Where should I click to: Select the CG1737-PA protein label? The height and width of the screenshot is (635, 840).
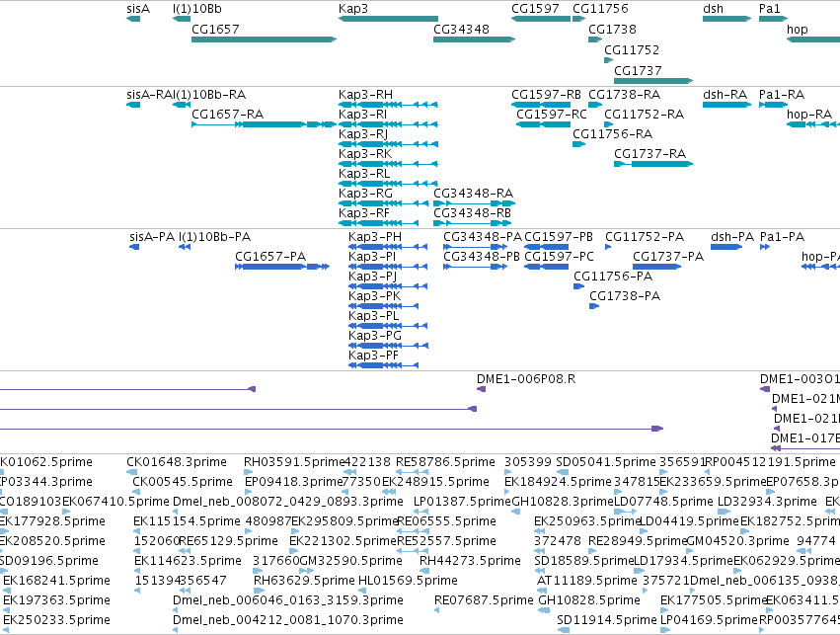coord(668,257)
